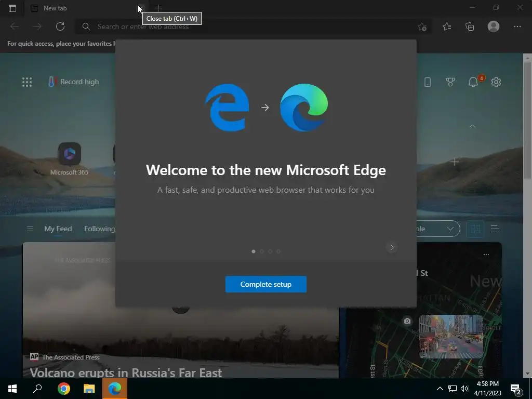Image resolution: width=532 pixels, height=399 pixels.
Task: Switch to the My Feed tab
Action: [58, 229]
